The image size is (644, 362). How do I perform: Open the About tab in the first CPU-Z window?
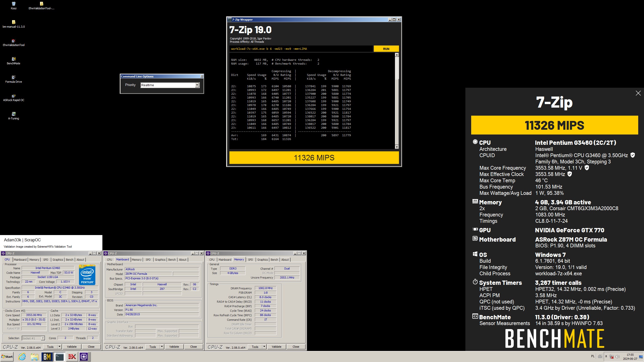(x=80, y=260)
